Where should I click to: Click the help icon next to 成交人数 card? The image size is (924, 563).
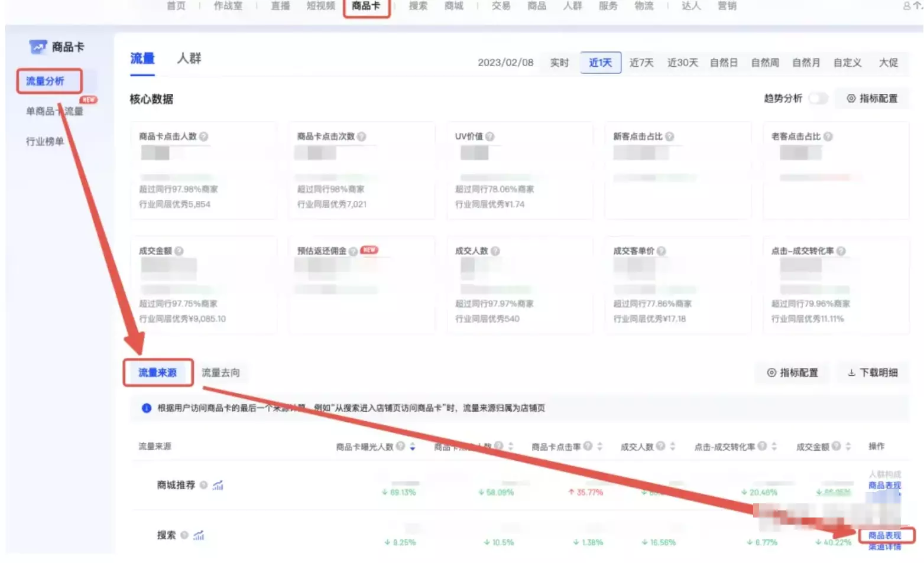point(495,251)
